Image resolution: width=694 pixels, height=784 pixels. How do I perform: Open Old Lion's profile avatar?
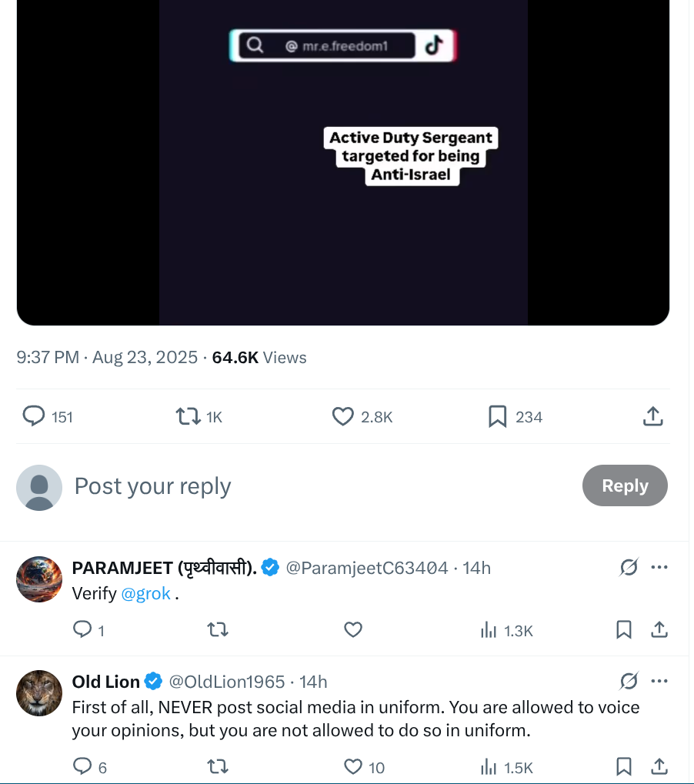pos(39,692)
